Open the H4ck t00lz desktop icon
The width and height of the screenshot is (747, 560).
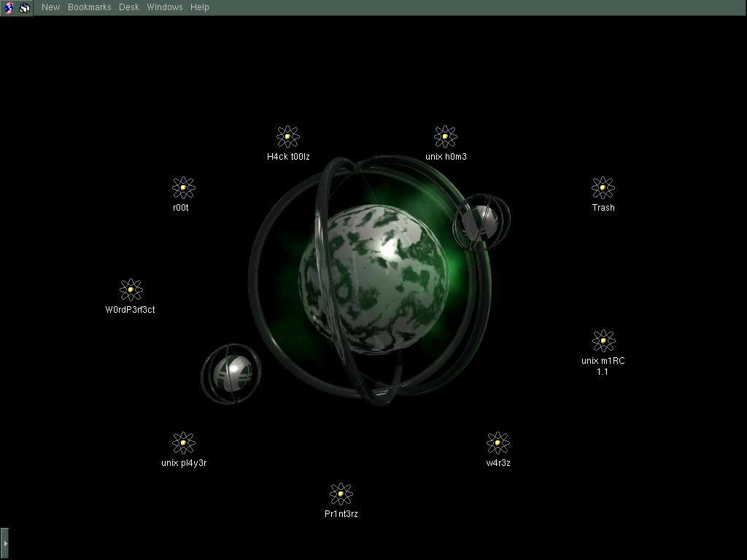(x=288, y=137)
